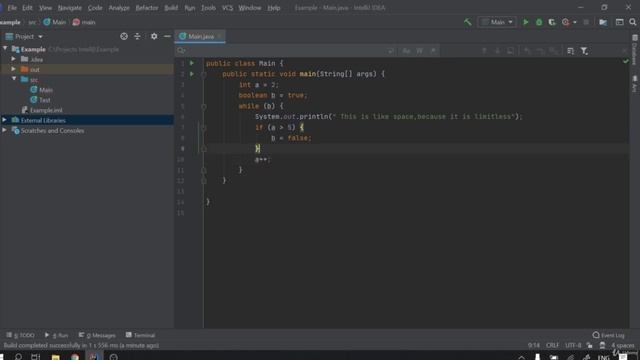
Task: Select the Main.java editor tab
Action: [200, 36]
